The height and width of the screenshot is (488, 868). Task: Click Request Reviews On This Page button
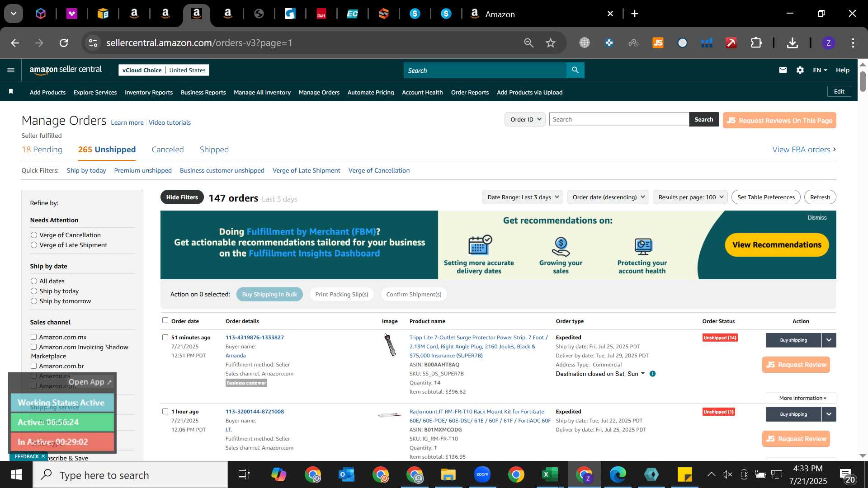(x=779, y=120)
